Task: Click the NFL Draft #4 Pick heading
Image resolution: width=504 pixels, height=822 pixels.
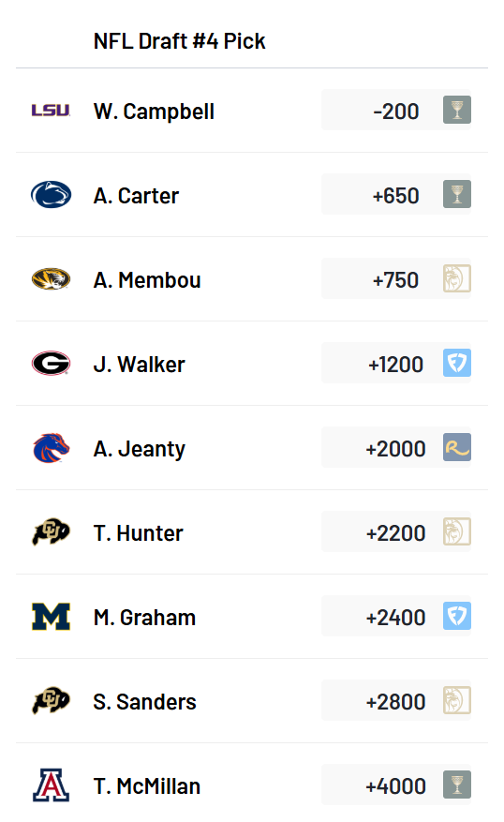Action: pyautogui.click(x=179, y=41)
